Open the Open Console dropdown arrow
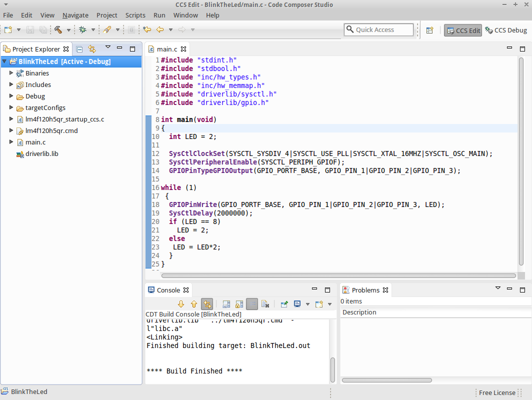This screenshot has width=532, height=400. tap(330, 304)
